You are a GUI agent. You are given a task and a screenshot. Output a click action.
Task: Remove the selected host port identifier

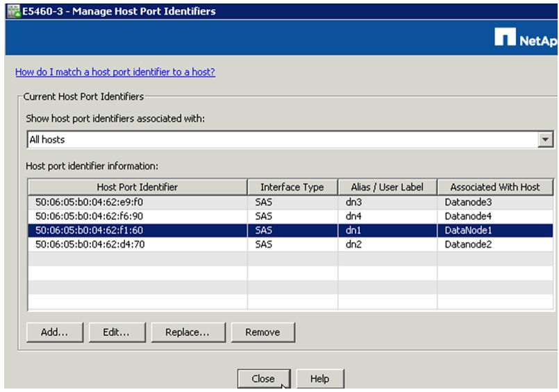coord(263,332)
